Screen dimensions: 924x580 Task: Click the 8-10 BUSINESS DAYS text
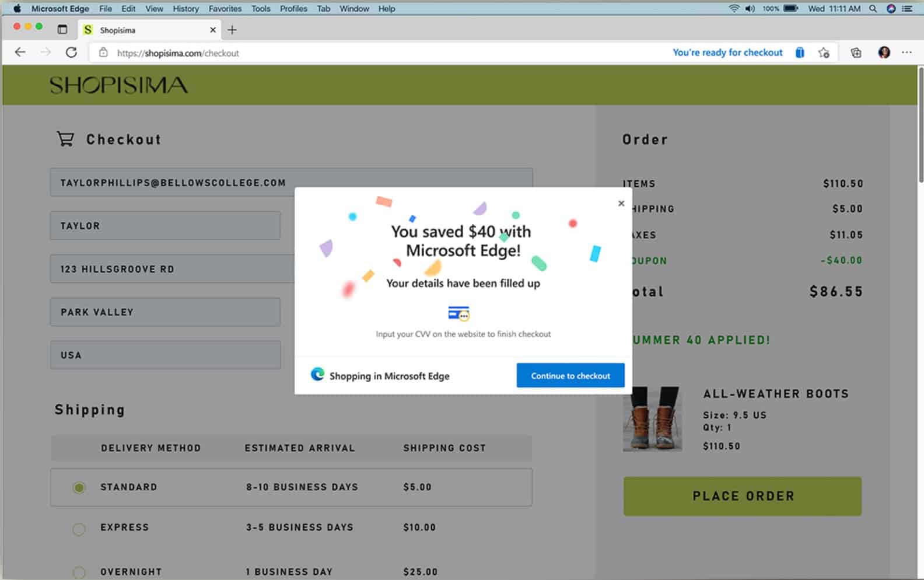coord(302,487)
